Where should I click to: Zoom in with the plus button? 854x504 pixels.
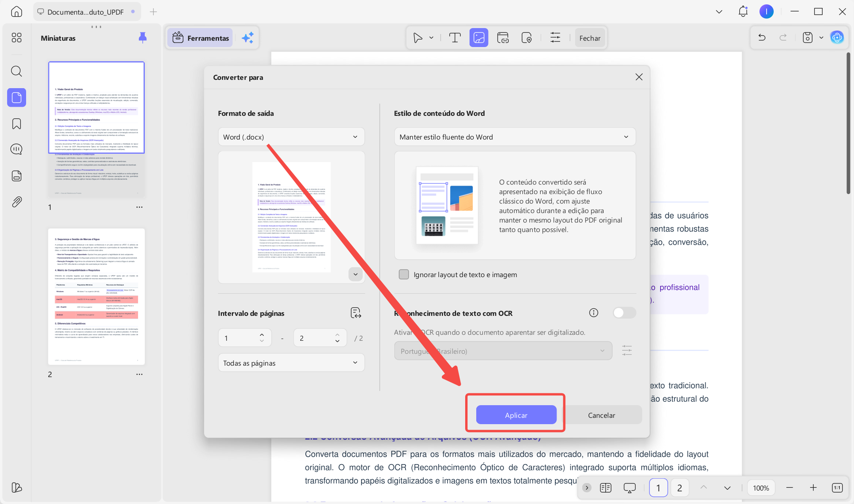pyautogui.click(x=813, y=488)
